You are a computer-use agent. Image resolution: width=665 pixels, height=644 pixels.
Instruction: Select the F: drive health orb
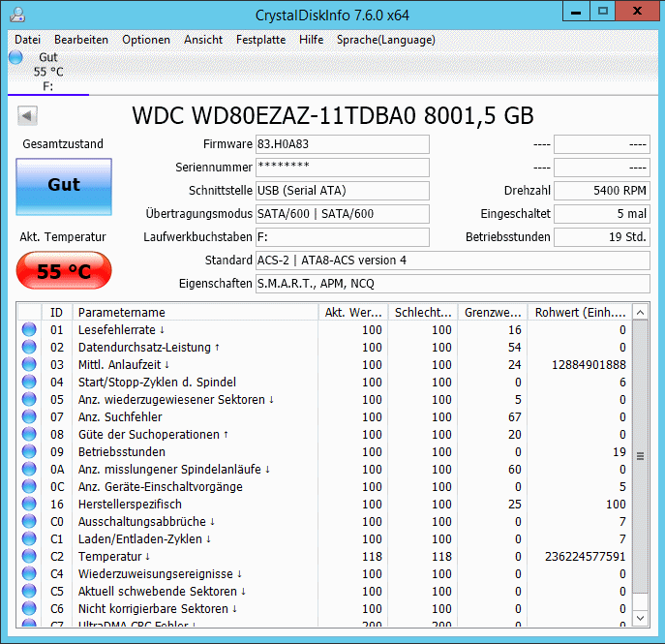pyautogui.click(x=15, y=57)
